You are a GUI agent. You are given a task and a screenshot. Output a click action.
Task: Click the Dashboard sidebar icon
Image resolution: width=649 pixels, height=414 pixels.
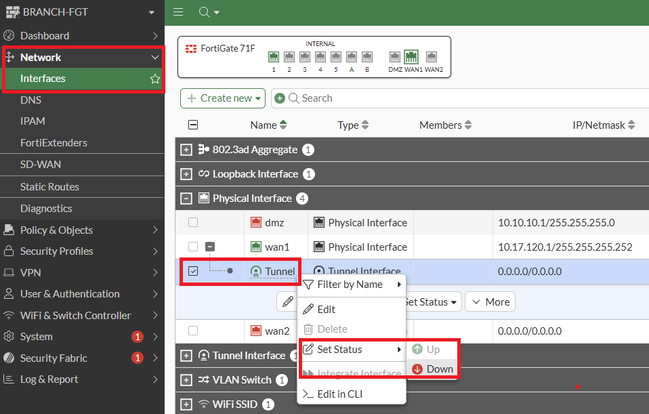(9, 36)
